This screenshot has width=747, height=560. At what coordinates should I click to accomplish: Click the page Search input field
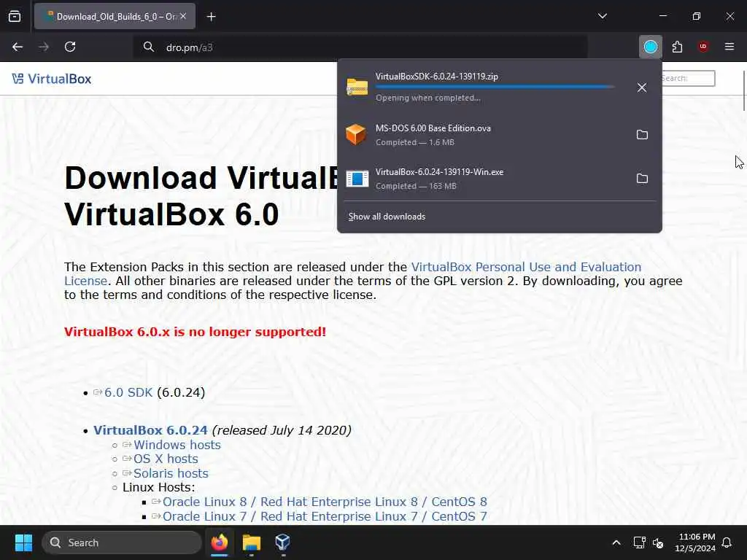(x=689, y=79)
